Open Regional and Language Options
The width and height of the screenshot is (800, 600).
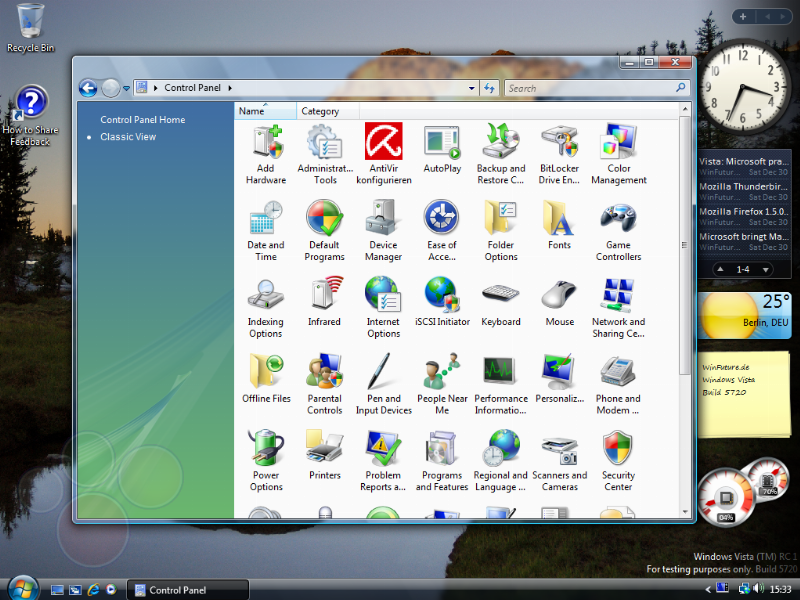[501, 461]
